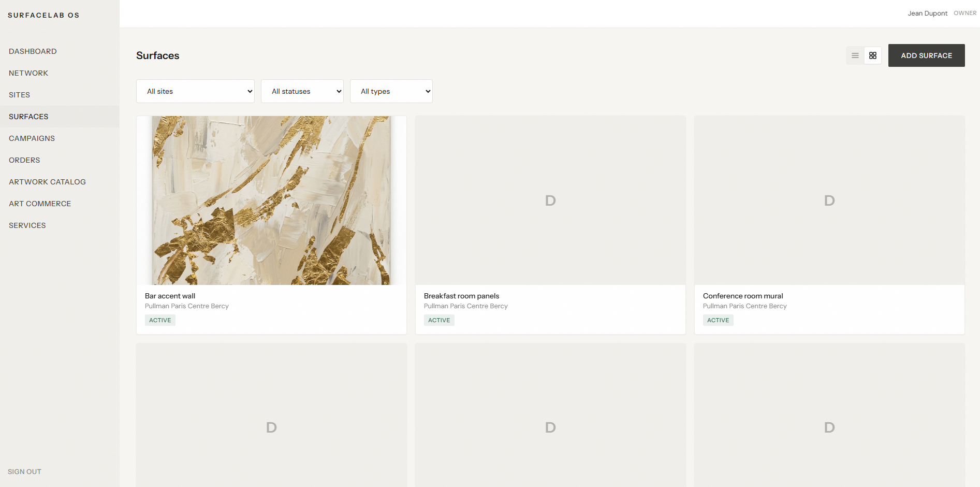
Task: Switch to list view layout
Action: click(855, 55)
